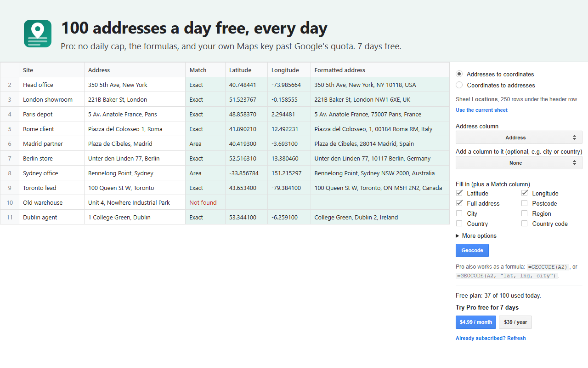Click the Geocode button
This screenshot has width=588, height=368.
472,250
